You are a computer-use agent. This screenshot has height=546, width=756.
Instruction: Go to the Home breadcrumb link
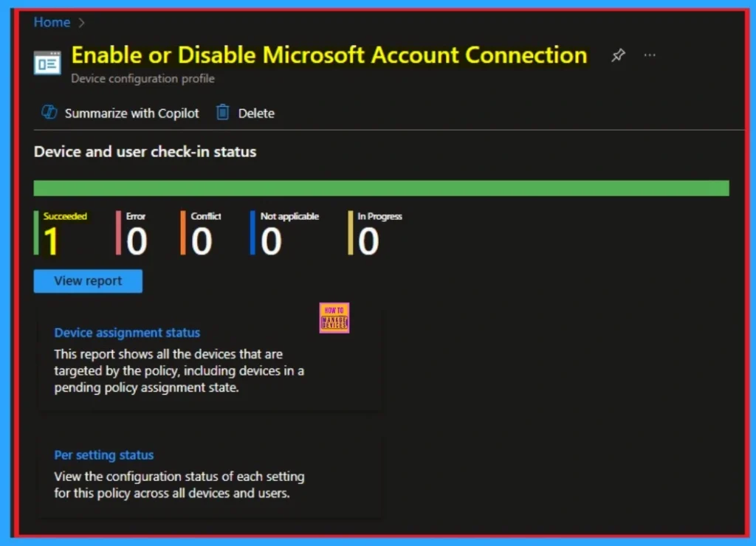[52, 22]
